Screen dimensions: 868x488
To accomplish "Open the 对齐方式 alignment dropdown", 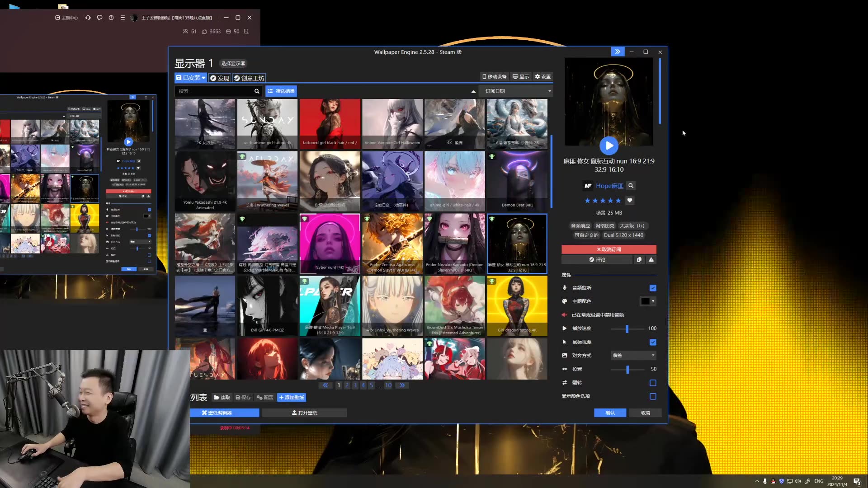I will click(x=633, y=356).
